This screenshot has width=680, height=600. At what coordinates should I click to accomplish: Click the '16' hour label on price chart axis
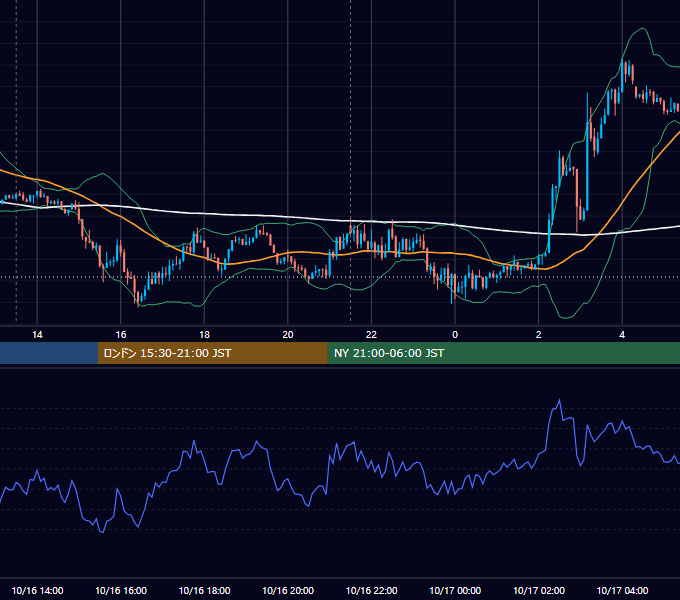click(x=121, y=335)
